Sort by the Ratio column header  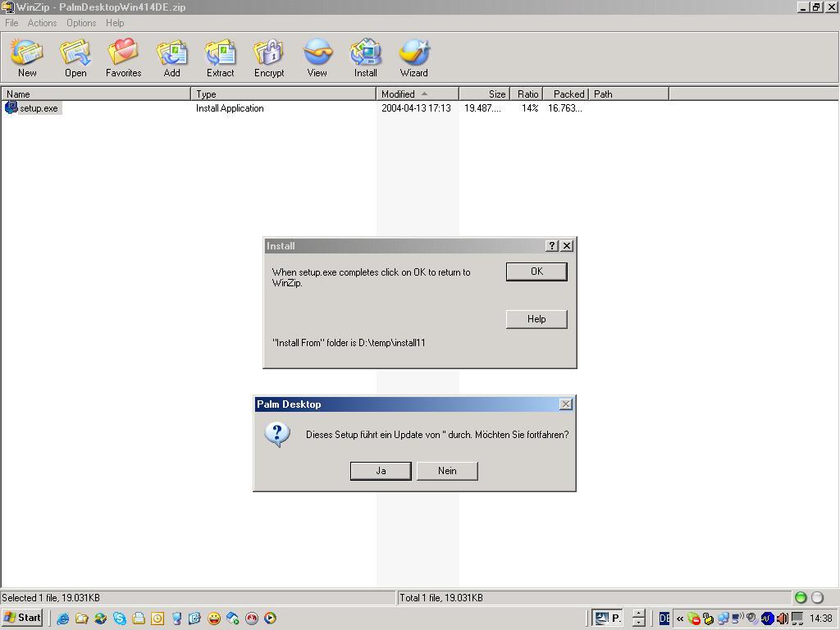click(x=526, y=94)
